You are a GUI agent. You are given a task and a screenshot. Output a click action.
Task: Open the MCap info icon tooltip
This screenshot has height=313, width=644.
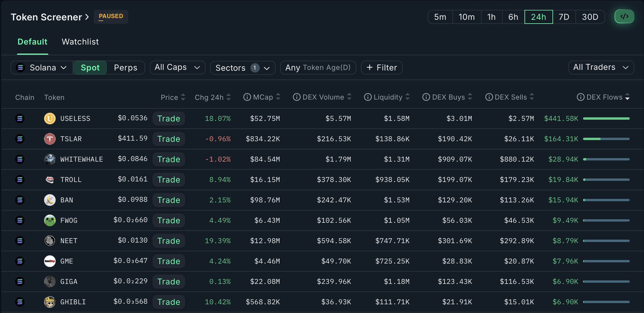[247, 97]
